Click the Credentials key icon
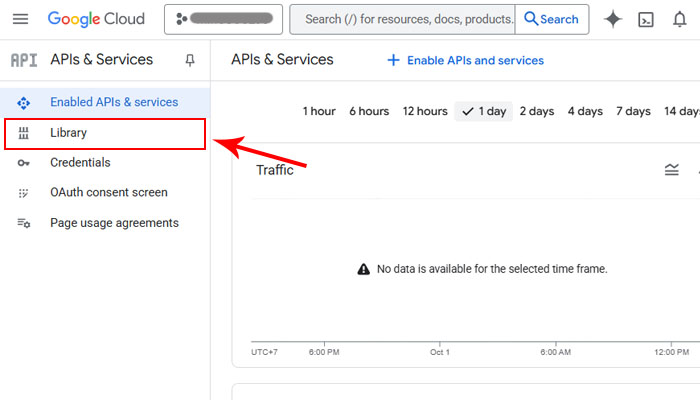 [24, 163]
